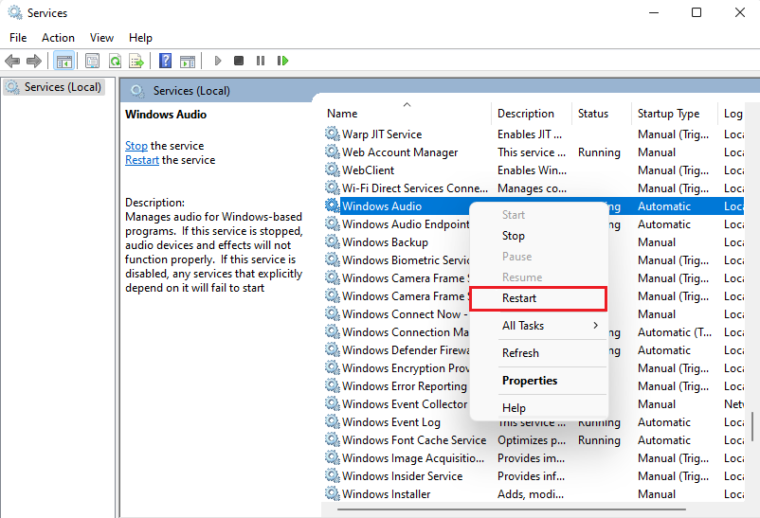Select the Windows Connect Now row
Image resolution: width=760 pixels, height=518 pixels.
pos(533,314)
